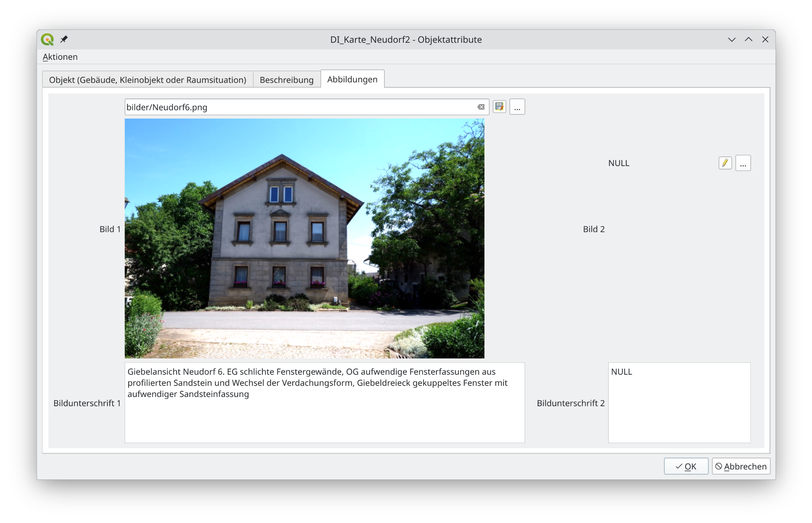Toggle the pin icon in title bar

(64, 39)
